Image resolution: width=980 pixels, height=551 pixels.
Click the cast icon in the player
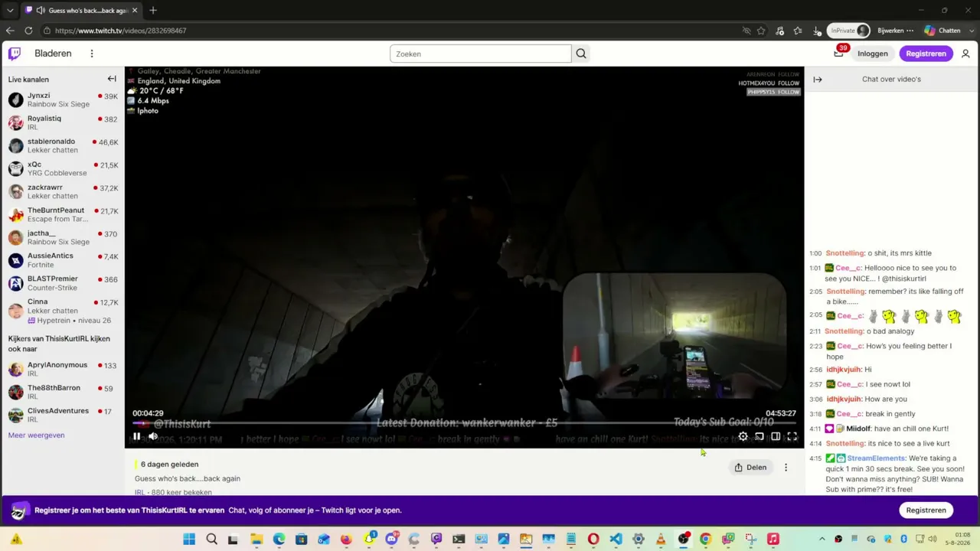tap(759, 436)
